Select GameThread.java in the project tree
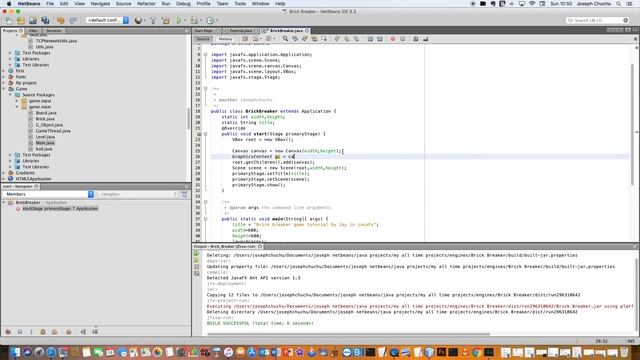Screen dimensions: 640x360 [53, 131]
